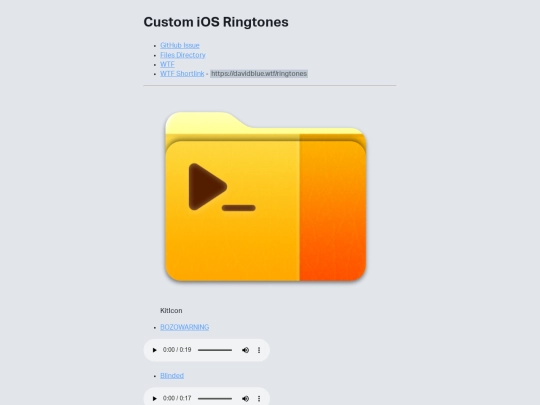Image resolution: width=540 pixels, height=405 pixels.
Task: Click the 0:00 / 0:17 time display
Action: coord(177,398)
